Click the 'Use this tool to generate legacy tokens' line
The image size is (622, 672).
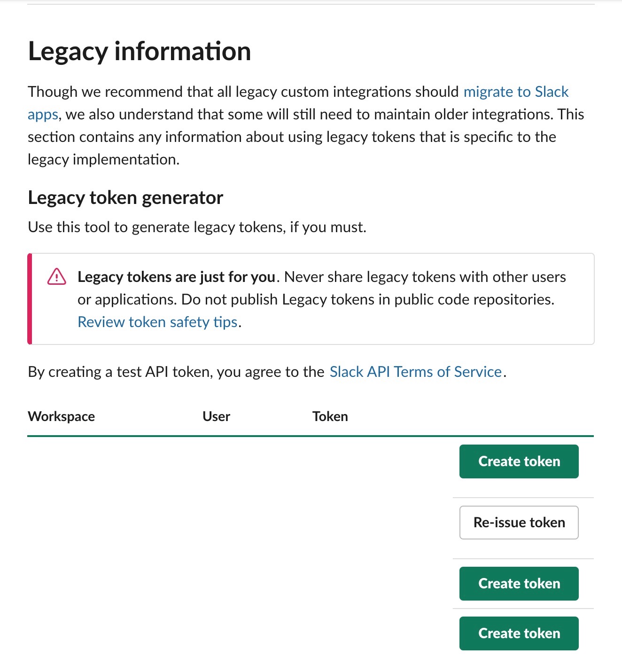pyautogui.click(x=197, y=227)
